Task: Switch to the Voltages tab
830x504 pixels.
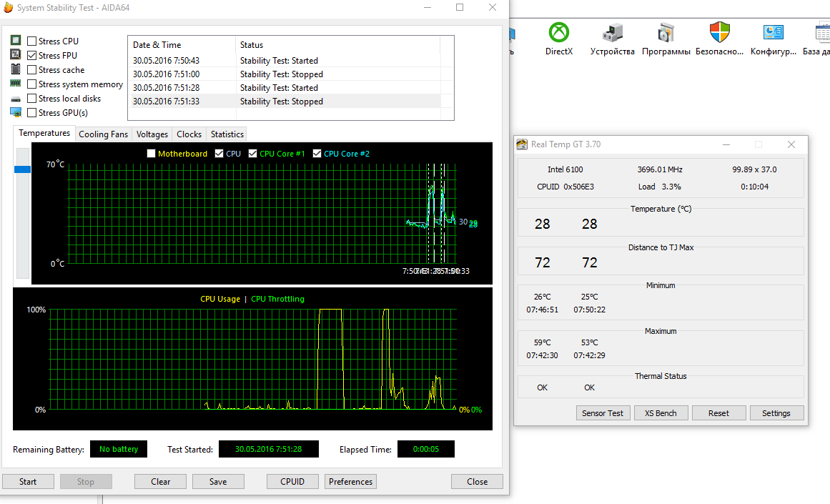Action: point(152,134)
